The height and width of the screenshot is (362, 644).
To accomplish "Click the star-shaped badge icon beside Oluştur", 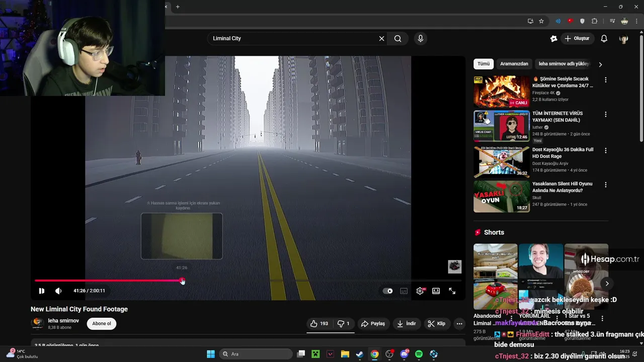I will point(553,38).
